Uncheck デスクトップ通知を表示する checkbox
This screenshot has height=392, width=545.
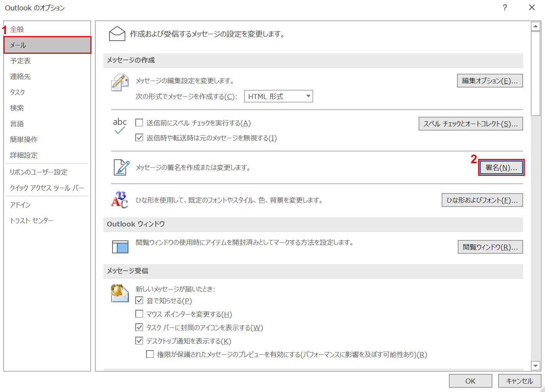pos(139,341)
